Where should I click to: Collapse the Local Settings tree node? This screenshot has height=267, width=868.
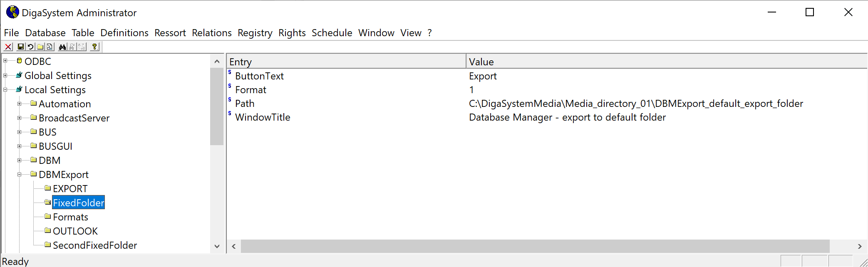coord(5,90)
